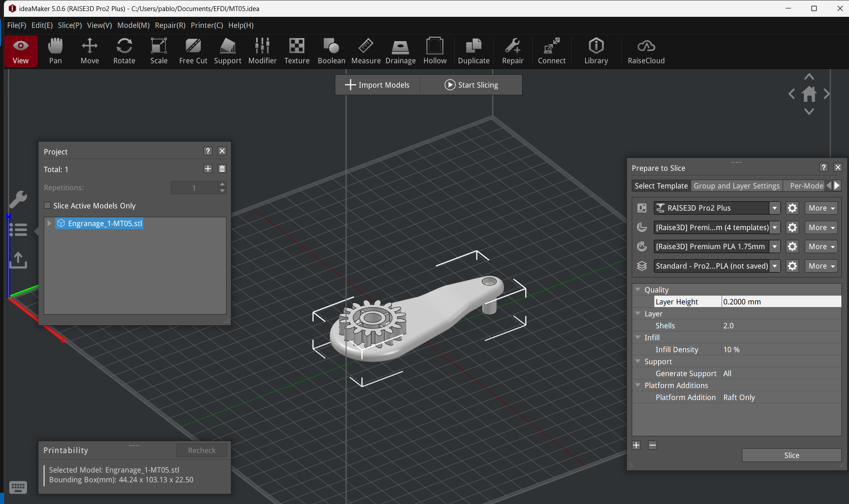Rotate view with the left arrow

[791, 94]
